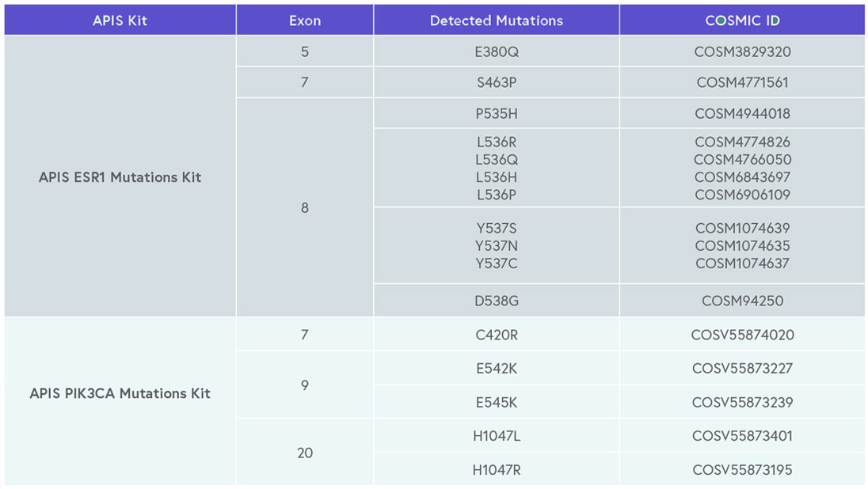Select the P535H mutation cell

(497, 113)
